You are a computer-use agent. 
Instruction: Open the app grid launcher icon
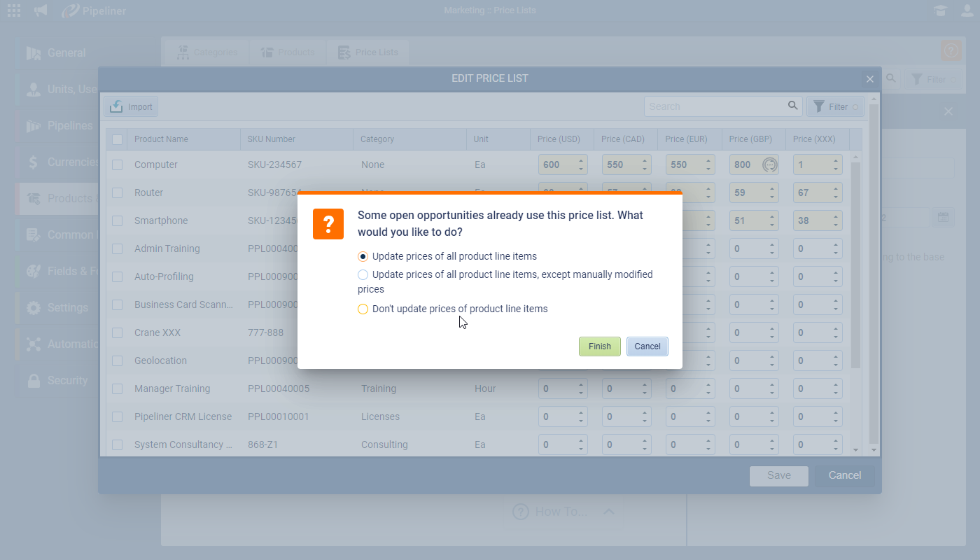click(14, 10)
